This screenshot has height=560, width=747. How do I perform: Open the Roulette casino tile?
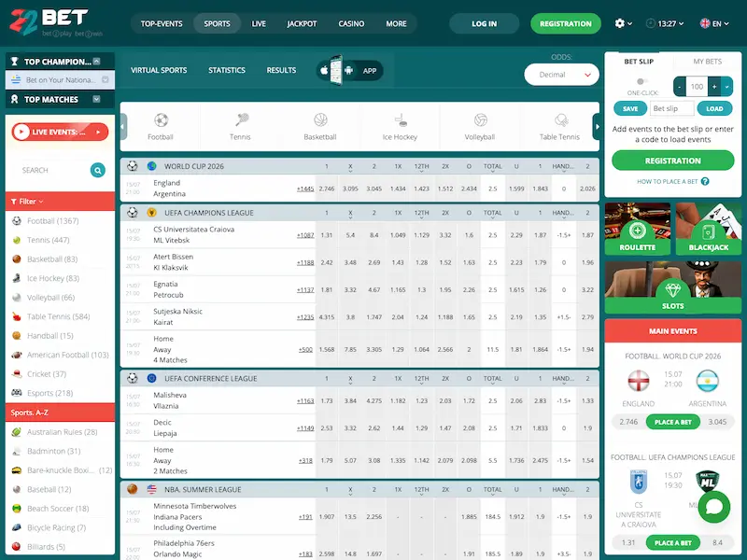tap(638, 229)
